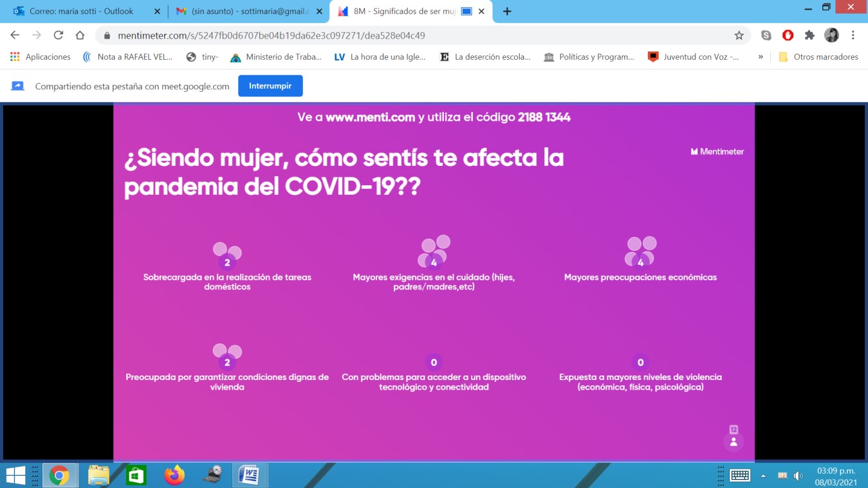Image resolution: width=868 pixels, height=488 pixels.
Task: Open Word from the taskbar
Action: (248, 475)
